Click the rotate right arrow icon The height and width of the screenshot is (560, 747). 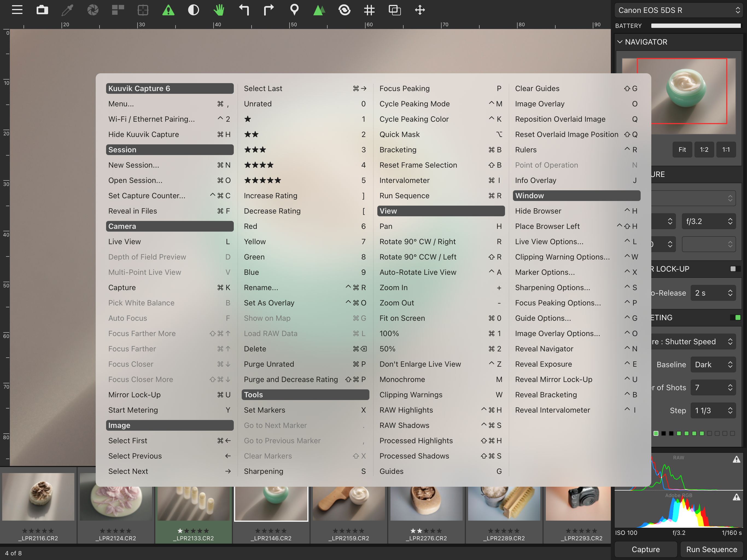[269, 10]
